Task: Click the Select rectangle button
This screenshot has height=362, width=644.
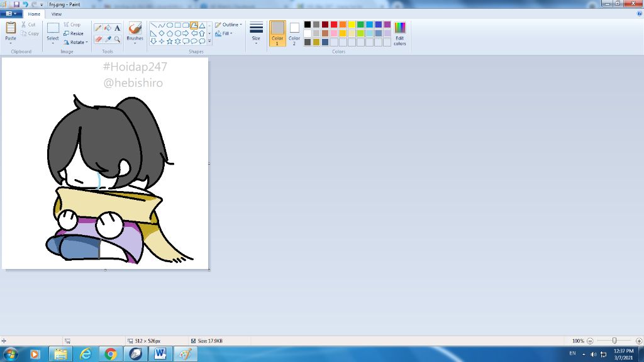Action: click(x=53, y=31)
